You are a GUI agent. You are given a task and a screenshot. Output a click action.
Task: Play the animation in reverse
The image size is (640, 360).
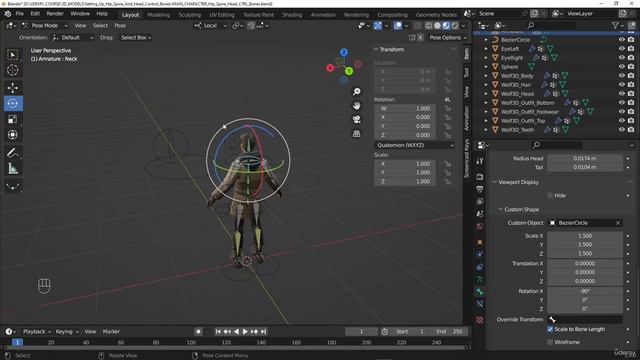click(x=236, y=331)
